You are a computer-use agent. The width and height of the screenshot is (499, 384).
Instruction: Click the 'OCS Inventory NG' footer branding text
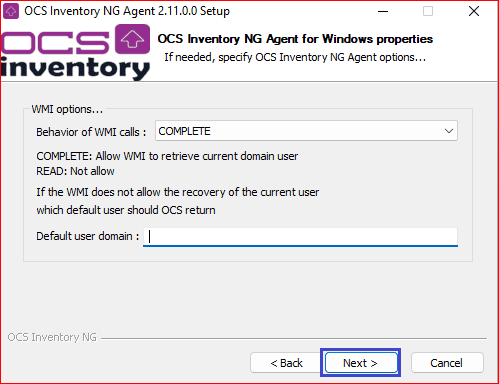point(52,337)
